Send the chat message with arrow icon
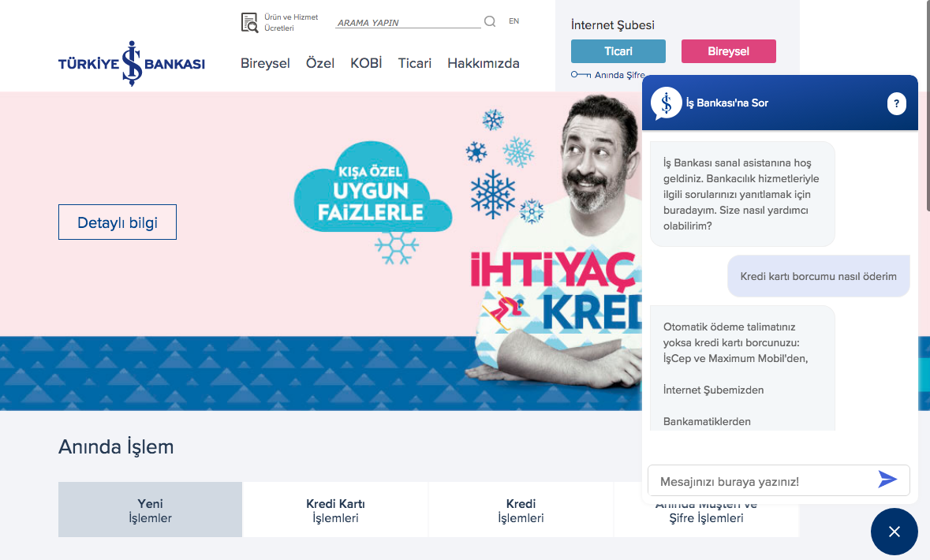 point(887,480)
